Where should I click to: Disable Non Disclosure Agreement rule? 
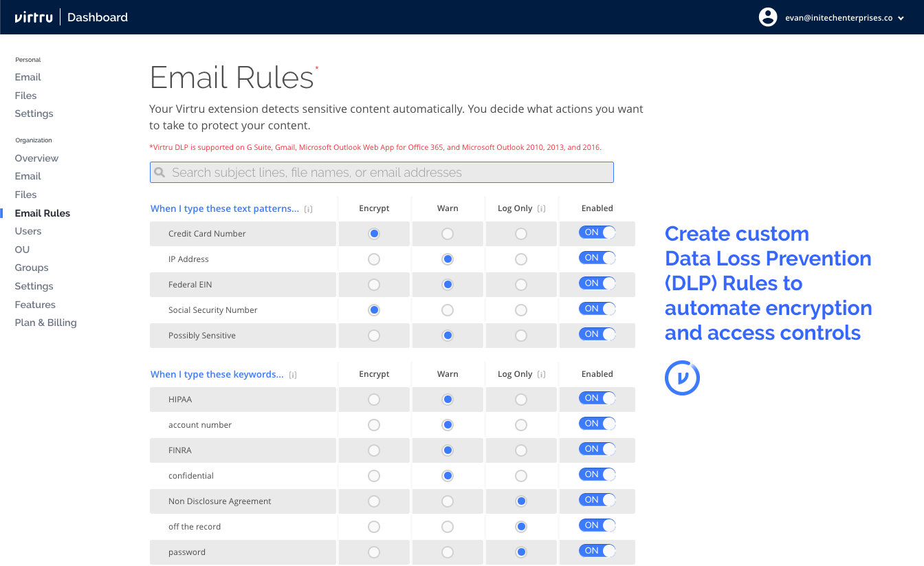click(x=597, y=500)
